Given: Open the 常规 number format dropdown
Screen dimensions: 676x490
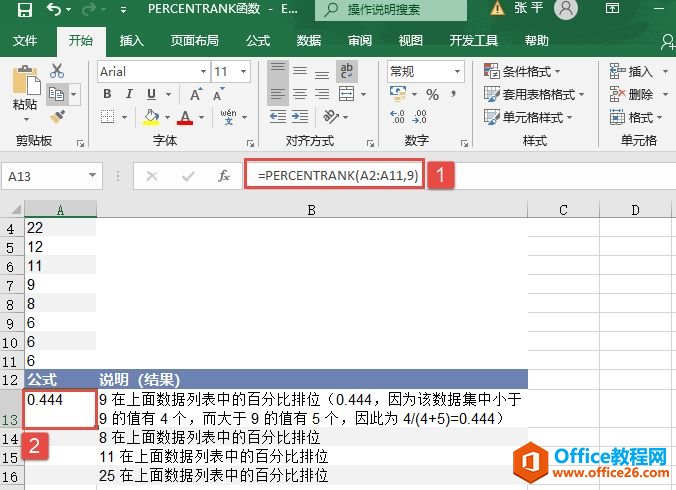Looking at the screenshot, I should point(457,71).
